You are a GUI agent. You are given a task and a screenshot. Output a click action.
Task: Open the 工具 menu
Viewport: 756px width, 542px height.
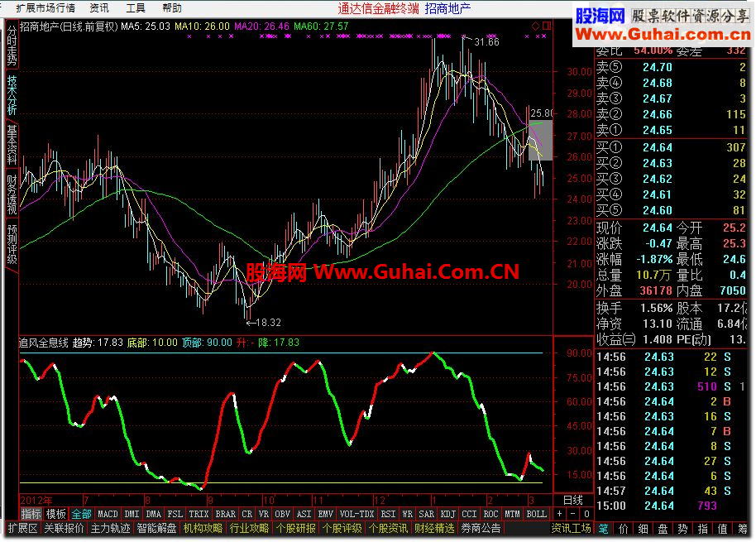click(136, 8)
